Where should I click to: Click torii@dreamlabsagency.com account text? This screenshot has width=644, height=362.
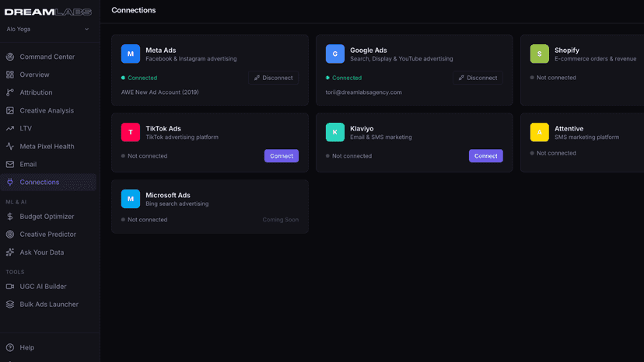click(363, 92)
